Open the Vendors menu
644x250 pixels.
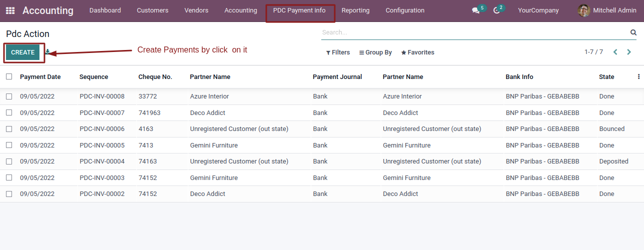(196, 10)
